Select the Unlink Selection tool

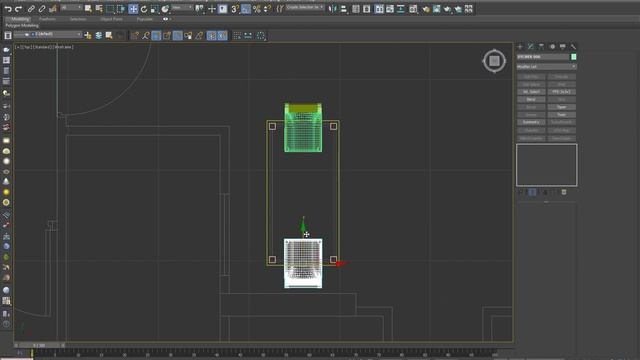pyautogui.click(x=42, y=9)
